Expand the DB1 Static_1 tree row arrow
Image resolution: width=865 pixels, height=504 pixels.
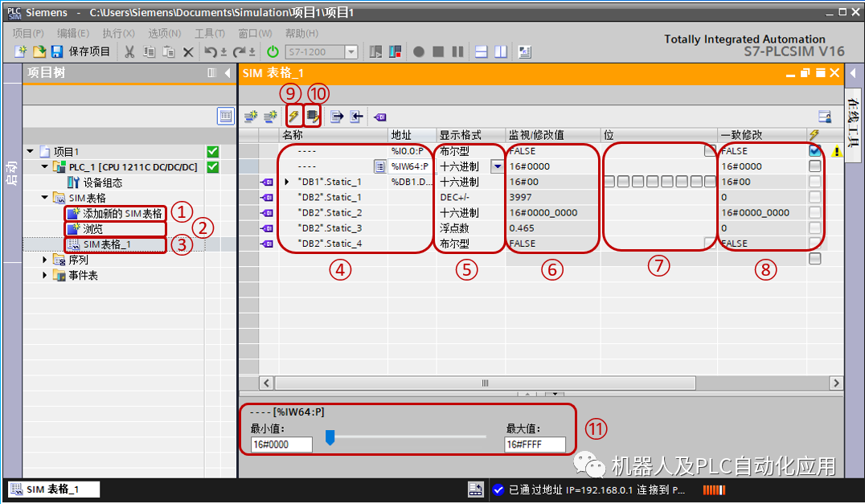[287, 182]
